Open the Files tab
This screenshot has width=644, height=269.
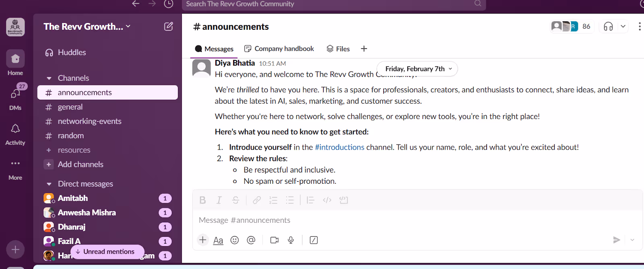[x=338, y=49]
